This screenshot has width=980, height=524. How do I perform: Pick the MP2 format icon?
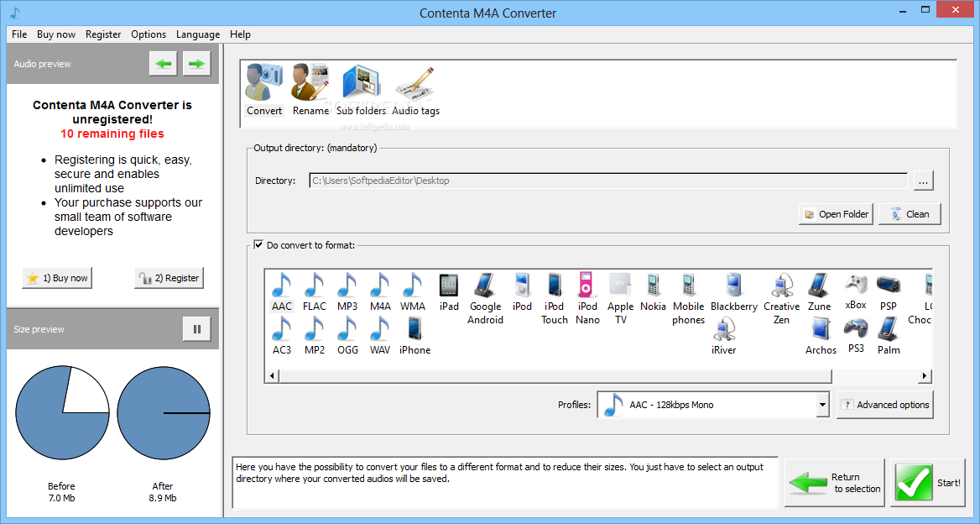click(x=315, y=336)
